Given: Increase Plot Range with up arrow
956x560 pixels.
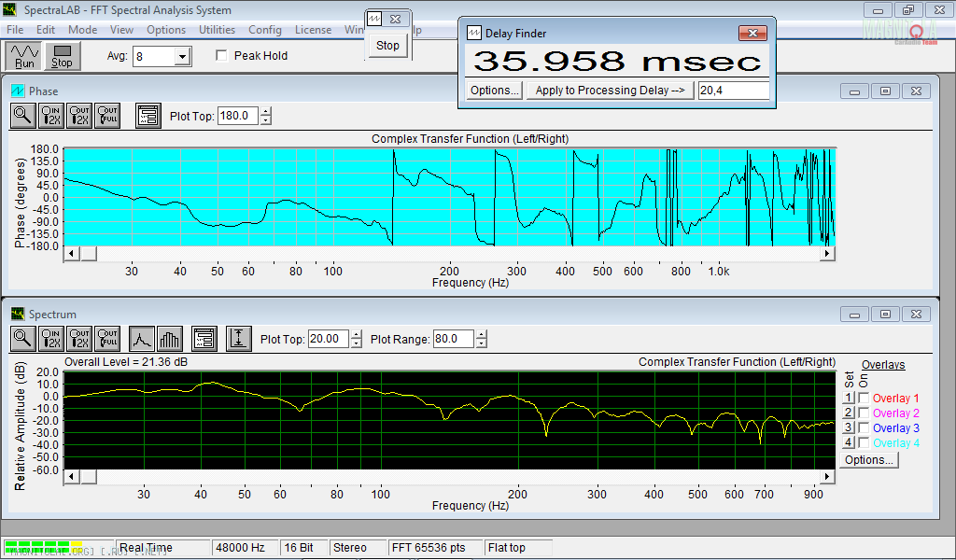Looking at the screenshot, I should (482, 334).
